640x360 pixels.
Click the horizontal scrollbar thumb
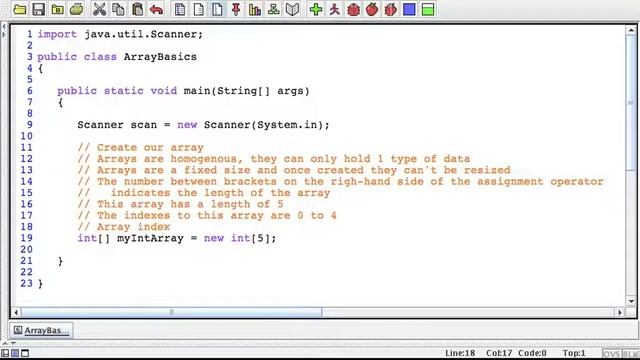coord(171,313)
